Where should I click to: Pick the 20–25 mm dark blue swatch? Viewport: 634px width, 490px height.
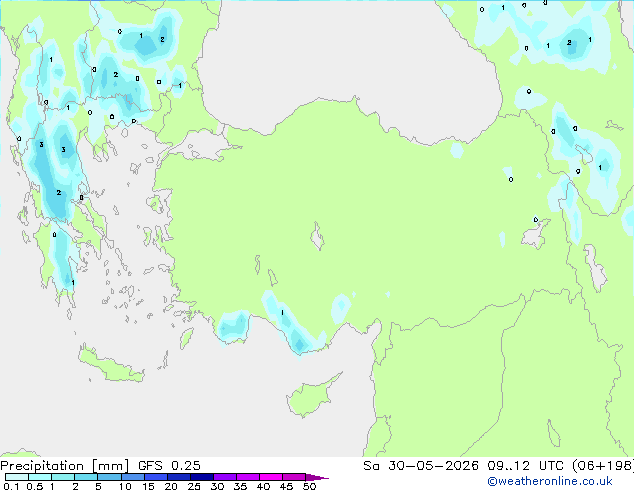[178, 477]
